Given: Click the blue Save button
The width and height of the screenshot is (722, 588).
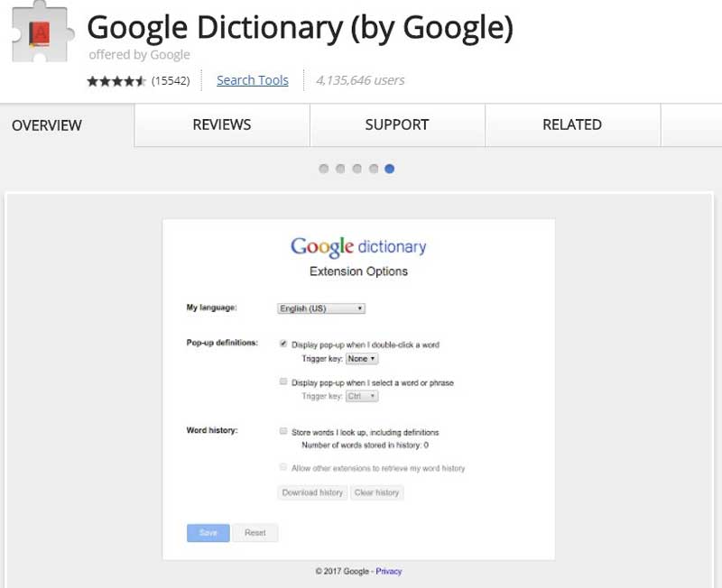Looking at the screenshot, I should [x=208, y=533].
